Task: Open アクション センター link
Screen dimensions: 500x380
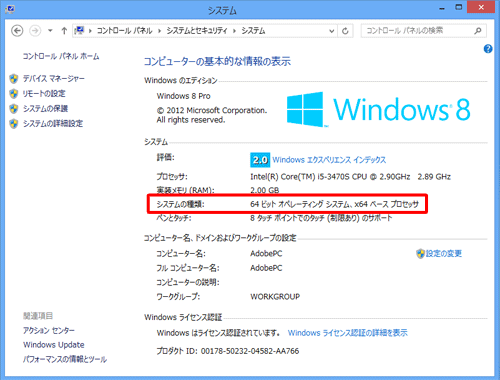Action: 49,330
